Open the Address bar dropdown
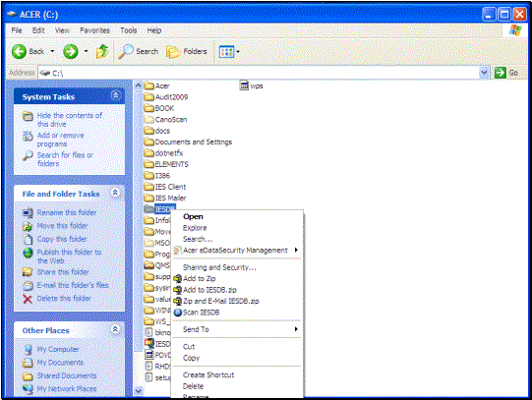The width and height of the screenshot is (532, 400). (484, 73)
